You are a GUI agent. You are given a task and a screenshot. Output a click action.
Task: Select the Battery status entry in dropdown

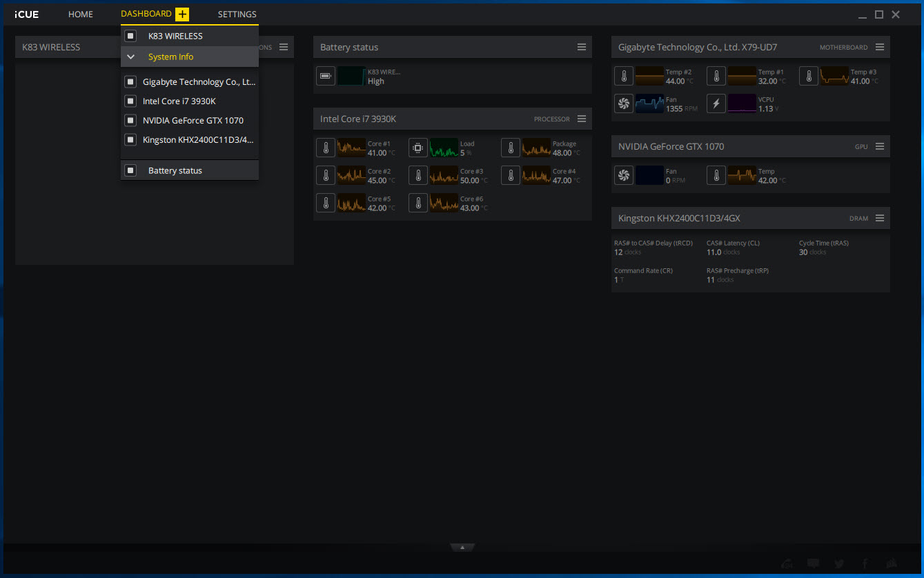tap(190, 170)
